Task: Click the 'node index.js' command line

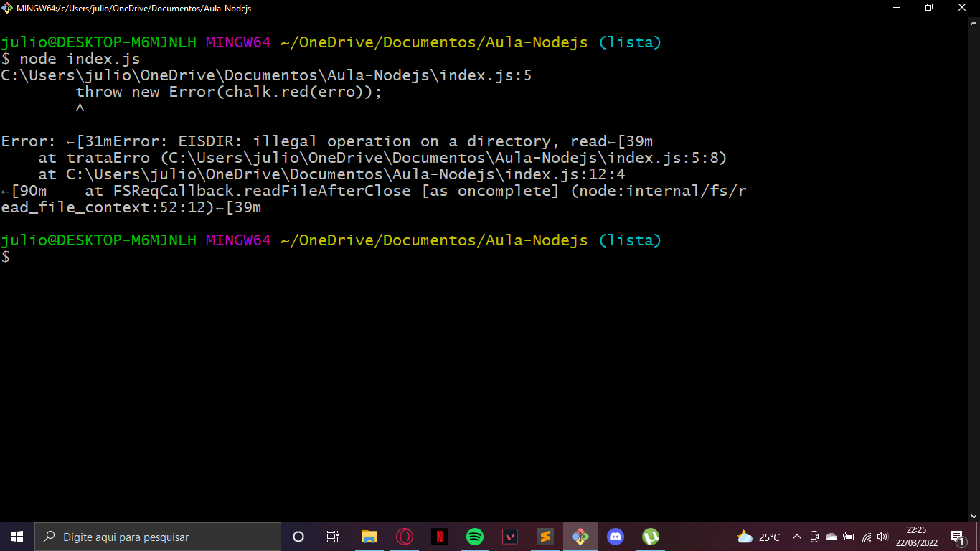Action: (70, 59)
